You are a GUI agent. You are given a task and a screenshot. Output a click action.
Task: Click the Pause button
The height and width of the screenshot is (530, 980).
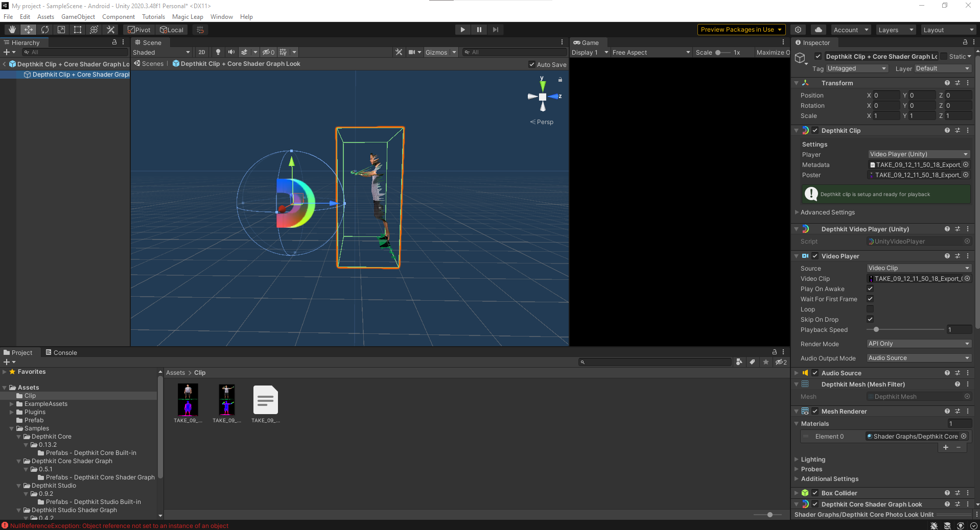pos(479,30)
